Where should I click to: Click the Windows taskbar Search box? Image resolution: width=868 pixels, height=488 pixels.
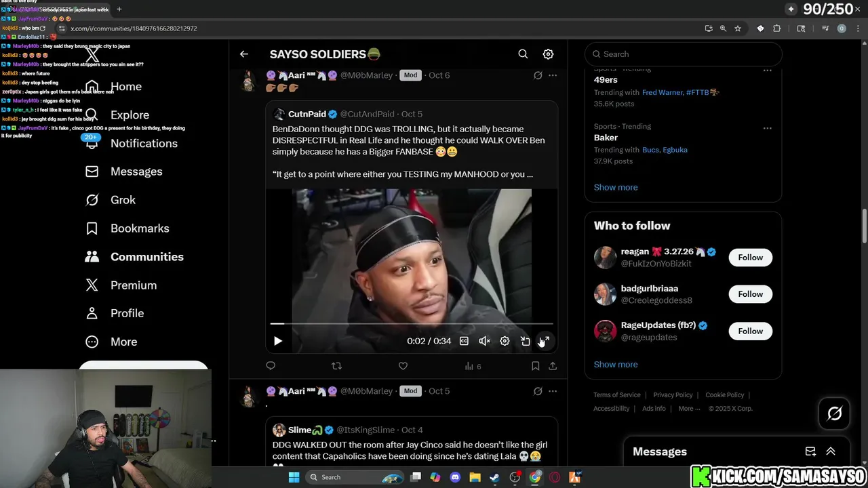tap(355, 477)
